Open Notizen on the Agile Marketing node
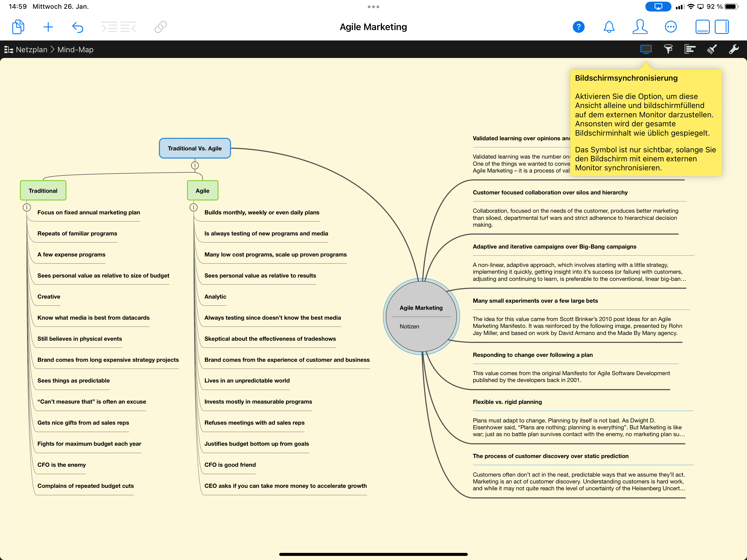Viewport: 747px width, 560px height. [409, 326]
